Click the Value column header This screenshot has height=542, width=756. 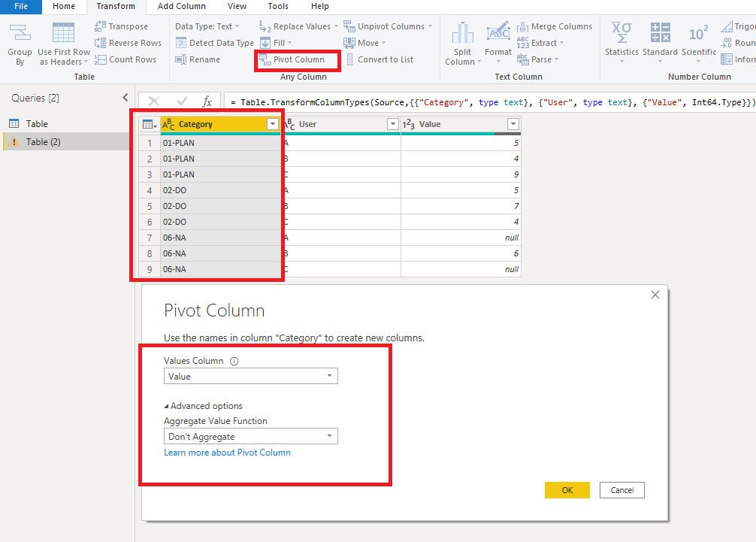point(461,124)
